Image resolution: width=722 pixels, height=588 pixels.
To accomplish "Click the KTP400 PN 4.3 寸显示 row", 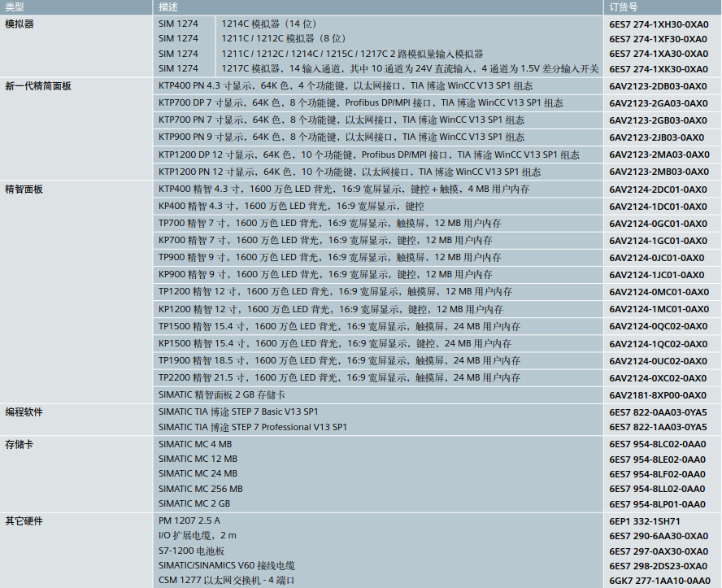I will tap(378, 86).
